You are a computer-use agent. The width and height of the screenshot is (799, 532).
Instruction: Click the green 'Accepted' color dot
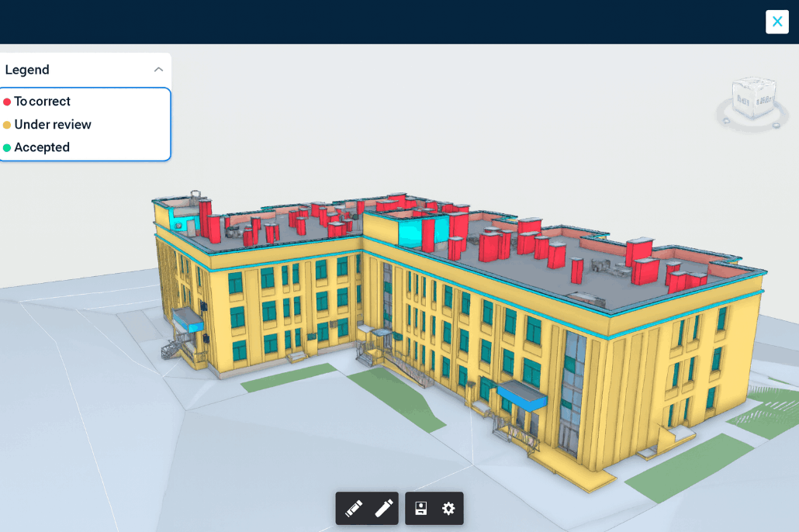7,148
